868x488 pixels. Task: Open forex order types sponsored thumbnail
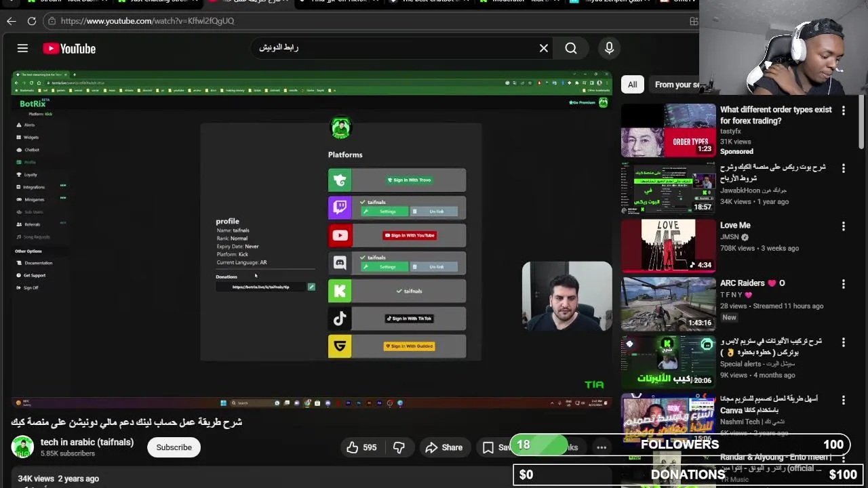click(668, 130)
